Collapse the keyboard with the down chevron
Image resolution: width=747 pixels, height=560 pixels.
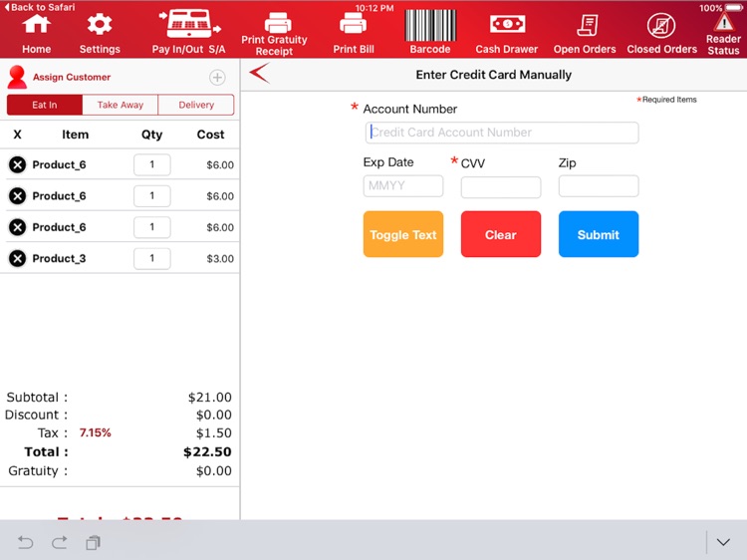723,542
